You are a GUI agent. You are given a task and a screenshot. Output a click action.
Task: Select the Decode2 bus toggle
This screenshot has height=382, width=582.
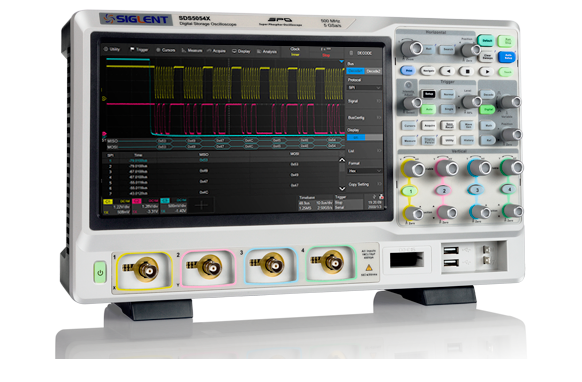[373, 71]
